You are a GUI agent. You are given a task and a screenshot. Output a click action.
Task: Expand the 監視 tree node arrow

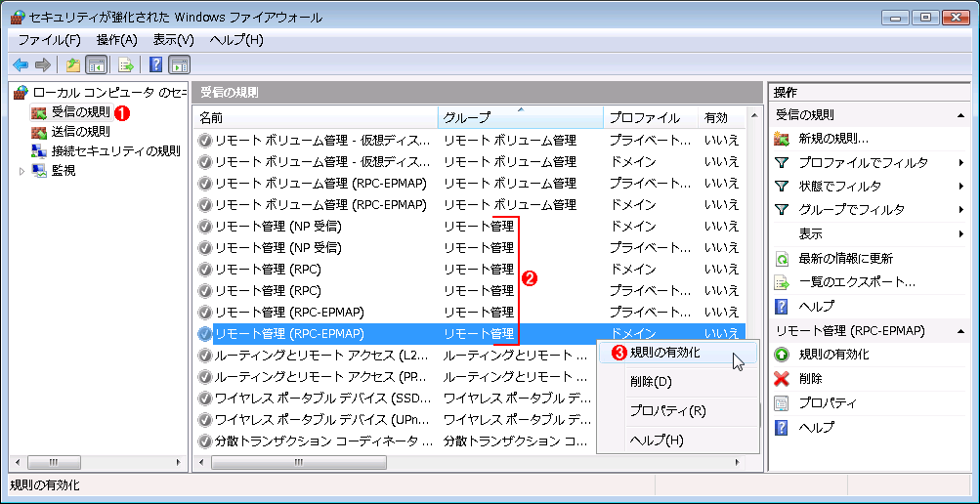pyautogui.click(x=21, y=170)
